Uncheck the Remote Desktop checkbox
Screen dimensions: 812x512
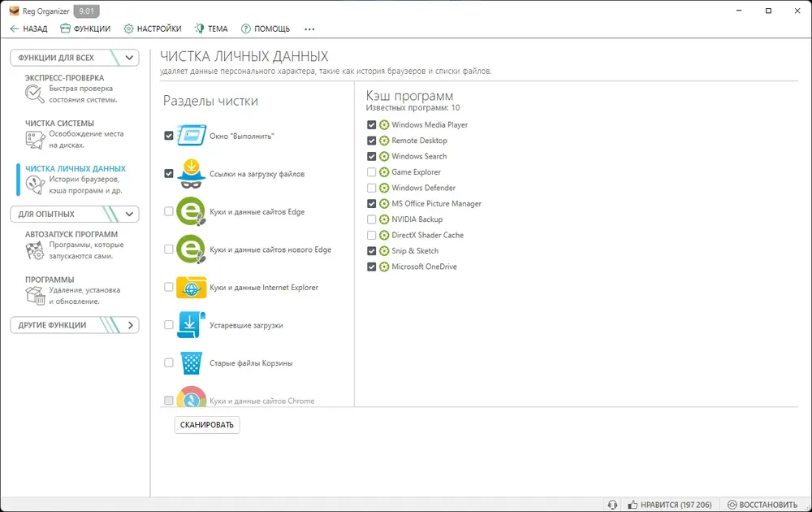coord(371,141)
